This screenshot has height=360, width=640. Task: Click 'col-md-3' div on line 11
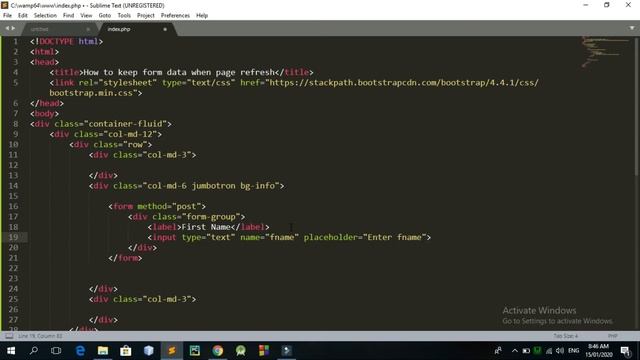[142, 155]
